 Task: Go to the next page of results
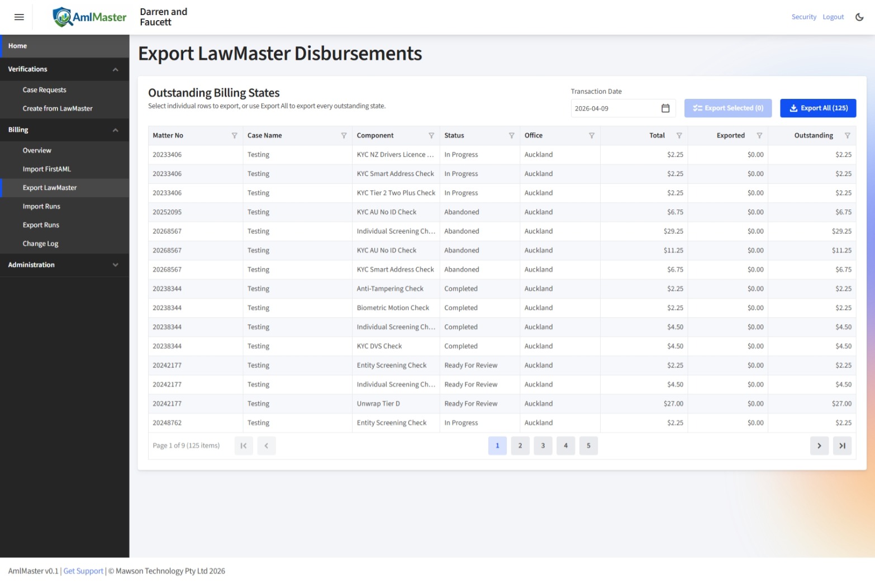click(x=819, y=446)
